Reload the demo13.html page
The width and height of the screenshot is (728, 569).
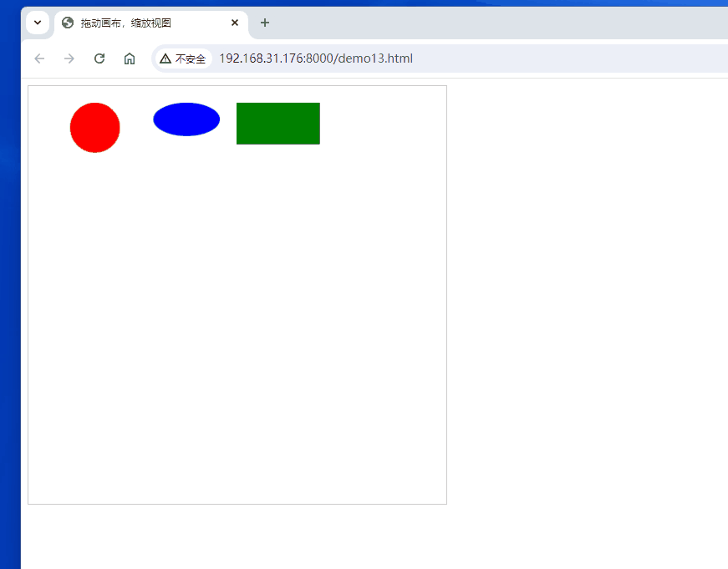(x=99, y=58)
